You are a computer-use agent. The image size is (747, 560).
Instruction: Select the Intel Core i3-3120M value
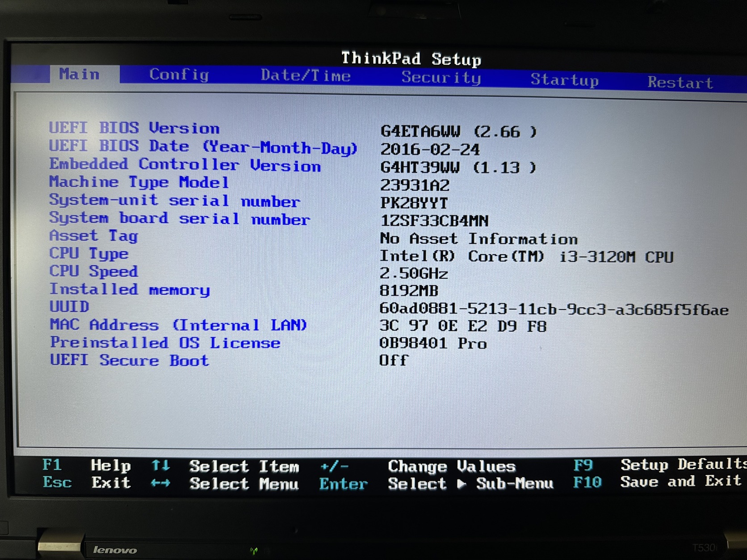(526, 257)
